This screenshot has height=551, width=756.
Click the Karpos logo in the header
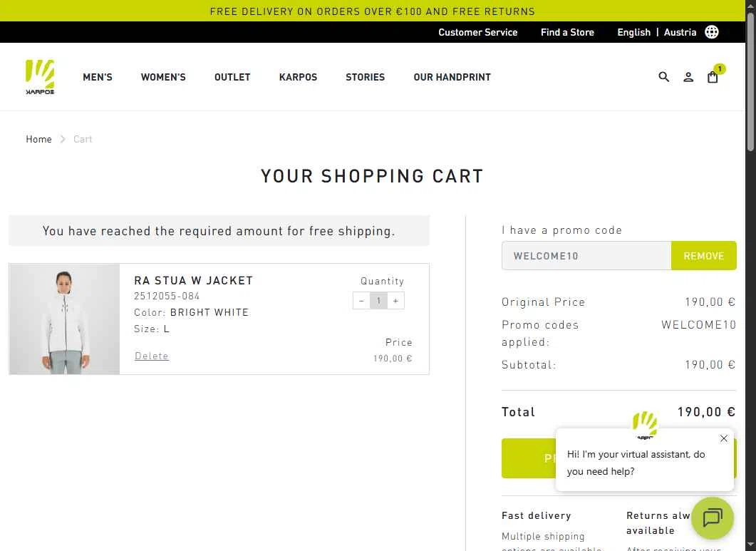40,77
